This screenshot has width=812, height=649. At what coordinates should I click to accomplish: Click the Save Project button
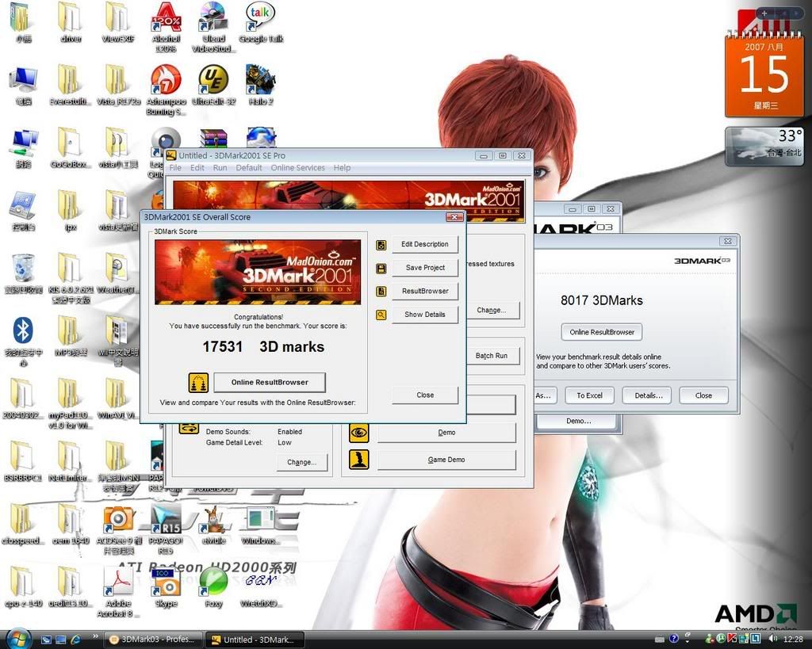point(425,268)
